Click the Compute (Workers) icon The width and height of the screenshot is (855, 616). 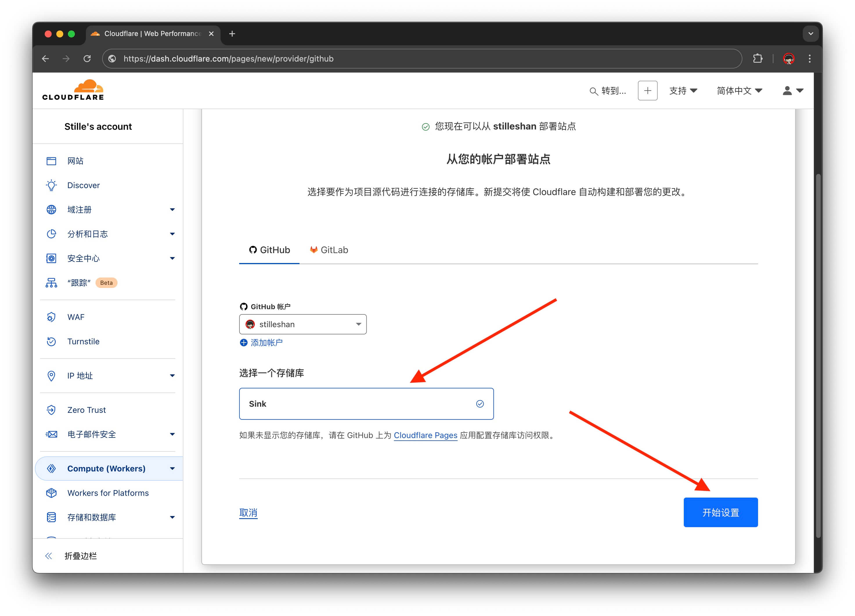click(x=51, y=469)
